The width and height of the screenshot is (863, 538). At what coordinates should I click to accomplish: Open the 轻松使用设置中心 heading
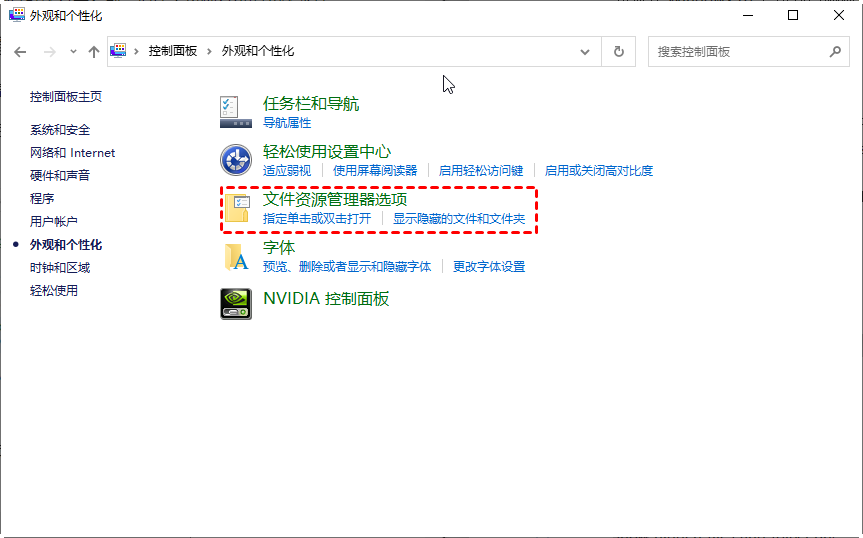(x=327, y=151)
